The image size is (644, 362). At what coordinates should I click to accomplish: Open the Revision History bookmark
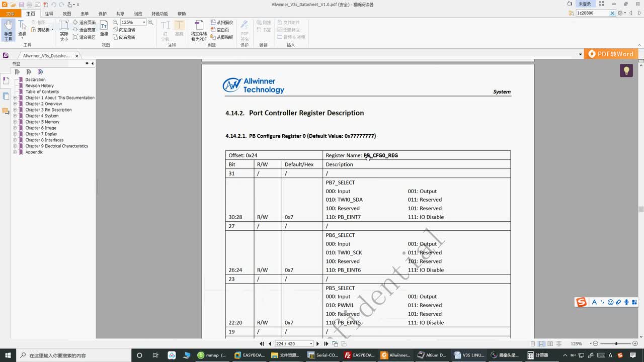39,85
